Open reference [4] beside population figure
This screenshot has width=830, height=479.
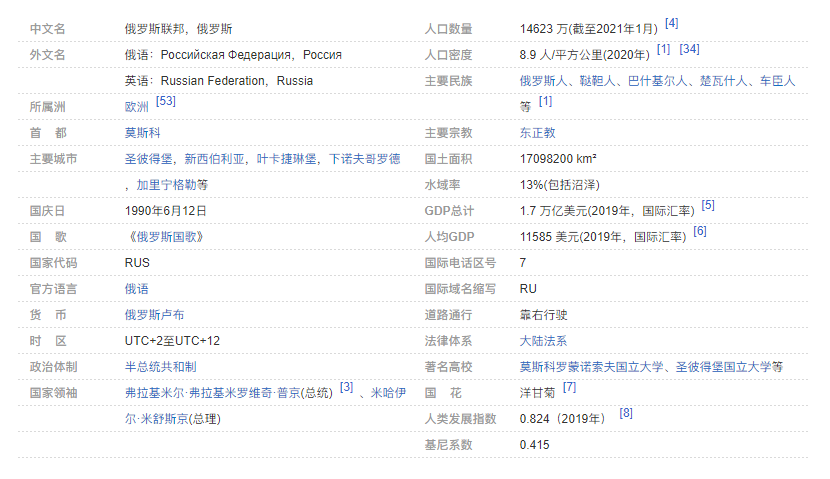(672, 23)
